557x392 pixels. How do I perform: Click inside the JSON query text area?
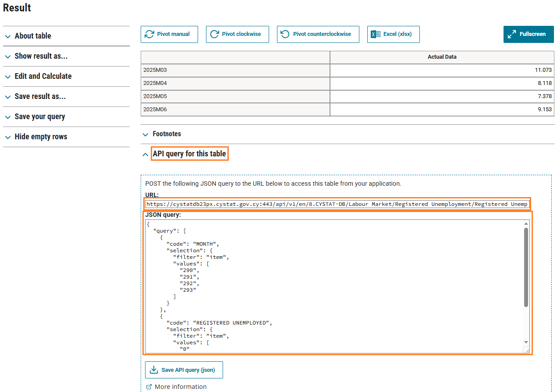[x=333, y=285]
